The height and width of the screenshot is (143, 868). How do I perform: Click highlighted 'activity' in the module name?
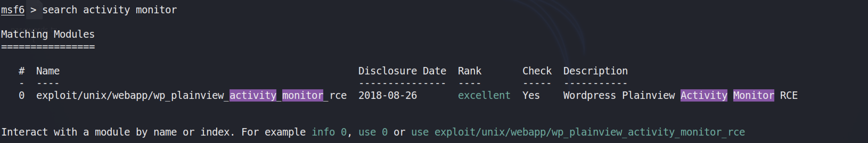[x=253, y=95]
